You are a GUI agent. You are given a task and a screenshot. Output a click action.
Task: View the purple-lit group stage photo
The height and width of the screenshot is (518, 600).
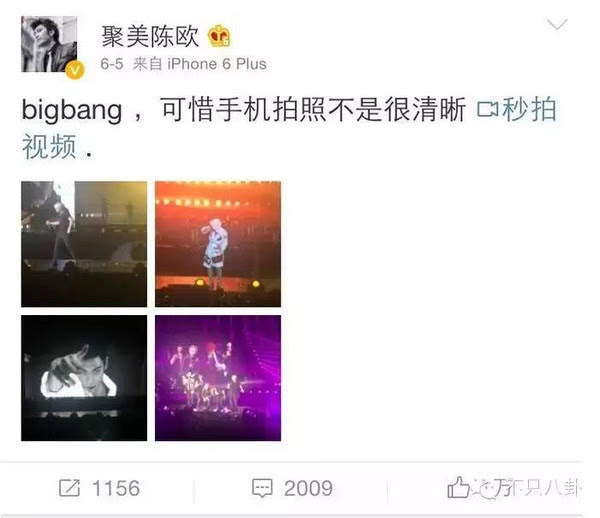[218, 378]
